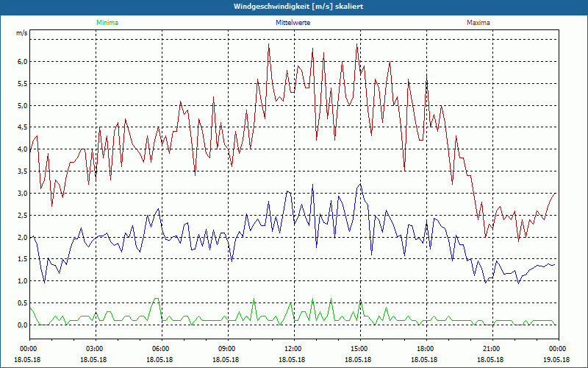Viewport: 588px width, 368px height.
Task: Select the '03:00' time axis label
Action: tap(96, 349)
